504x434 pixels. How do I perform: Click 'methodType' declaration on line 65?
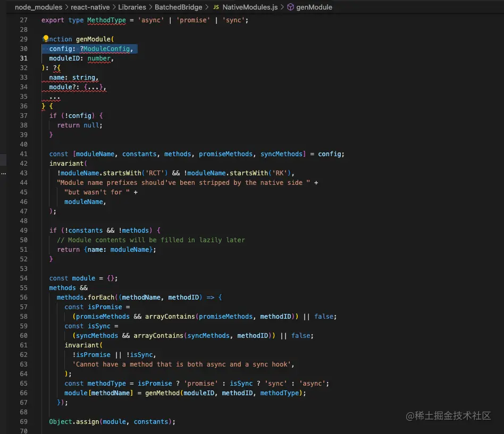(107, 383)
